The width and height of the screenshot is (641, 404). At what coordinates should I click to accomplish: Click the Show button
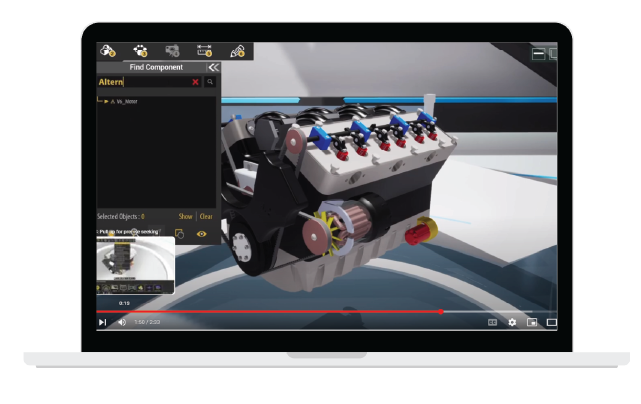185,216
